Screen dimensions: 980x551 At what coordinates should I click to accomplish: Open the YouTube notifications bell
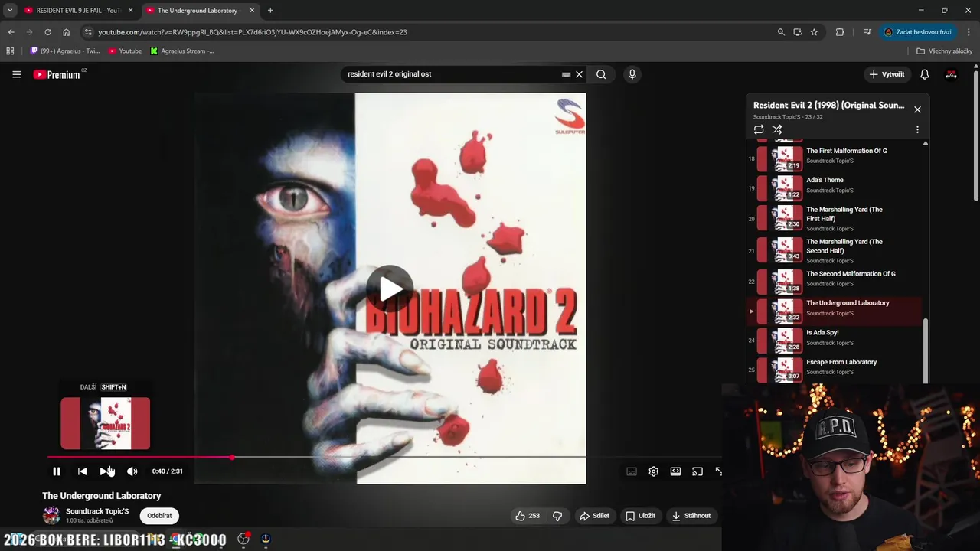point(924,74)
